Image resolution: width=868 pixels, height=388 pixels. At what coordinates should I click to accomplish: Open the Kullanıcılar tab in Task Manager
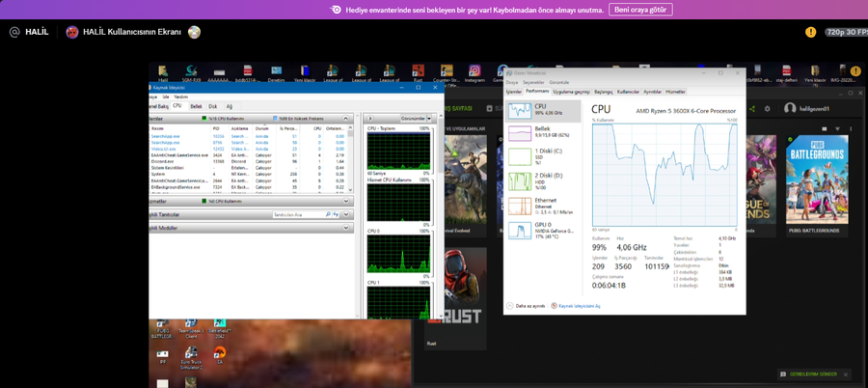tap(628, 92)
